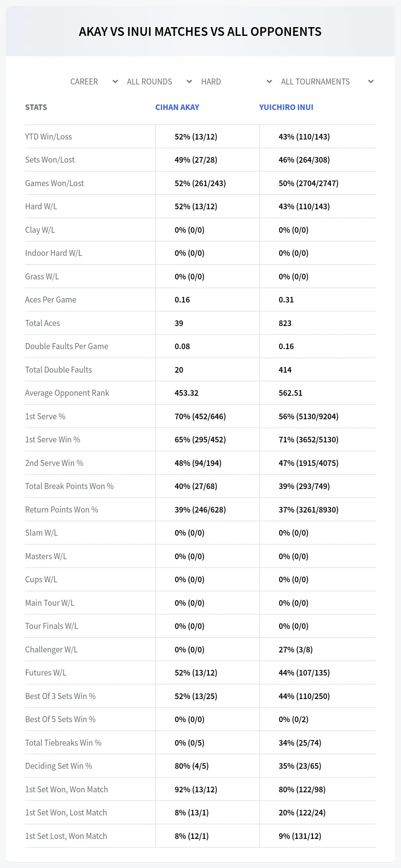The width and height of the screenshot is (401, 868).
Task: Click Inui's Challenger W/L 27% (3/8)
Action: pyautogui.click(x=295, y=650)
